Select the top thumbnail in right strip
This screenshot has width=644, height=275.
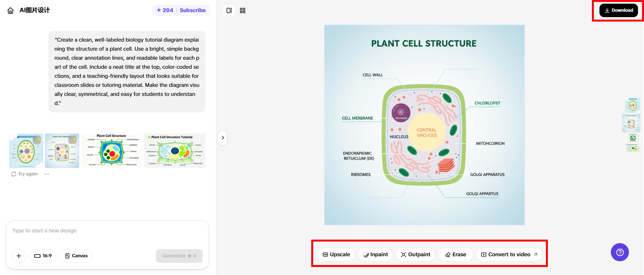click(632, 105)
